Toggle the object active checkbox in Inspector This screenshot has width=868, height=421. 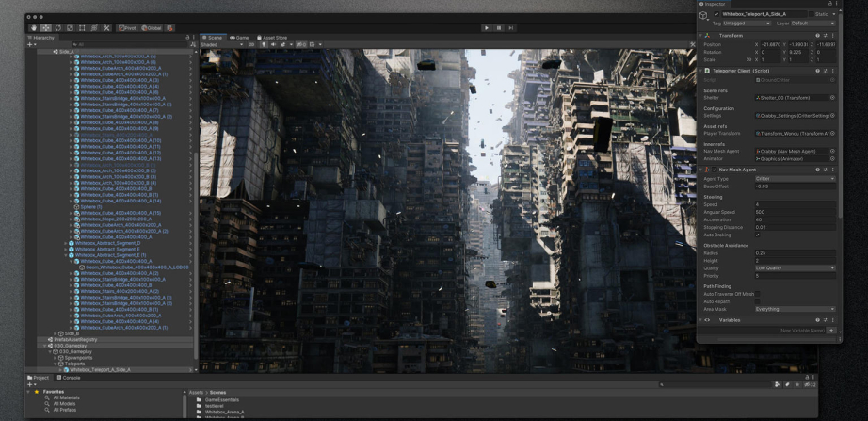coord(717,14)
